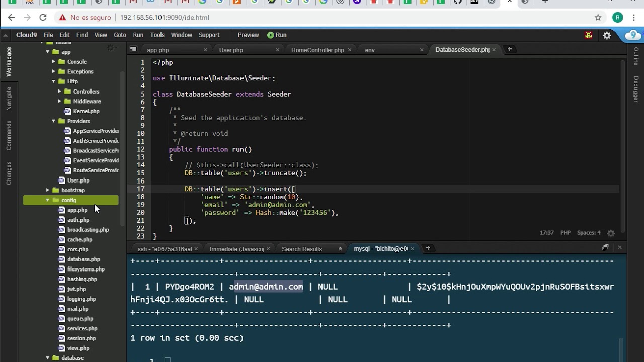Expand the Exceptions folder
Screen dimensions: 644x362
(x=54, y=72)
